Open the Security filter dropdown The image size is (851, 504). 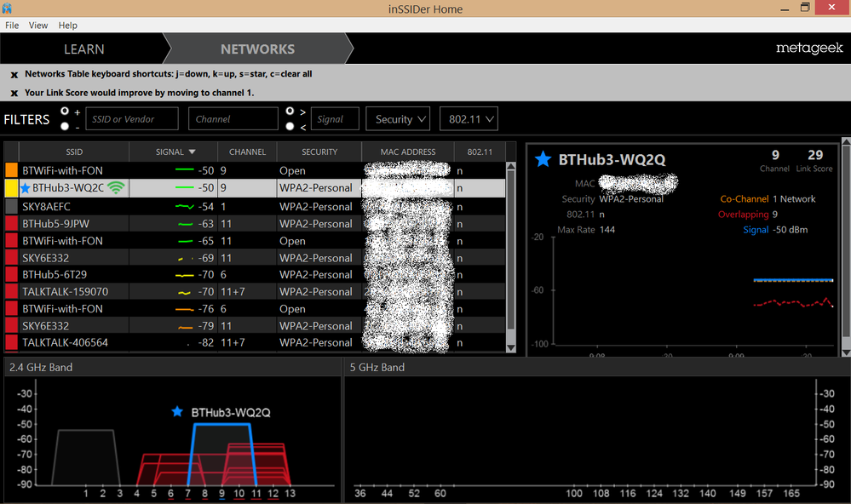pyautogui.click(x=398, y=119)
